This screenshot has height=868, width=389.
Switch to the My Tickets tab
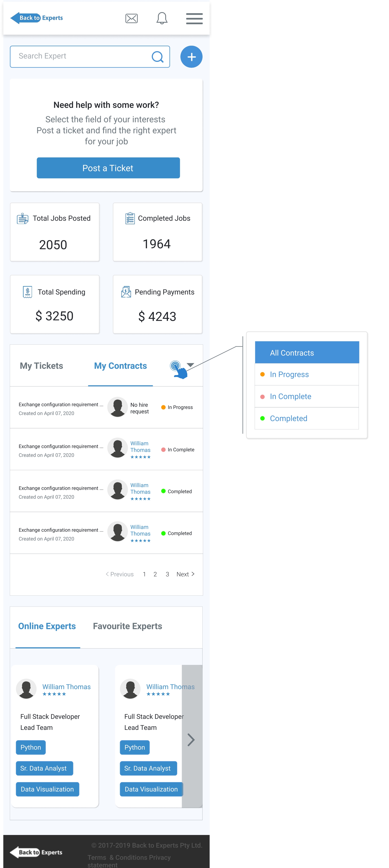pos(41,366)
